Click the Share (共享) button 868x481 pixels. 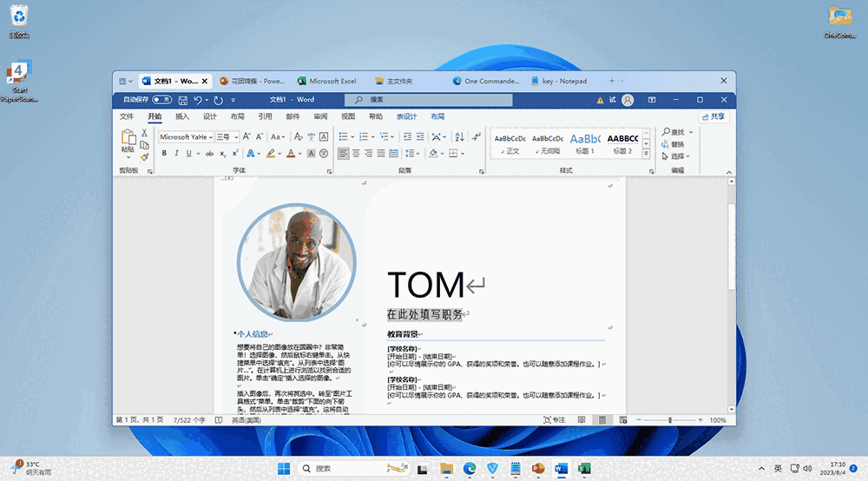tap(713, 116)
